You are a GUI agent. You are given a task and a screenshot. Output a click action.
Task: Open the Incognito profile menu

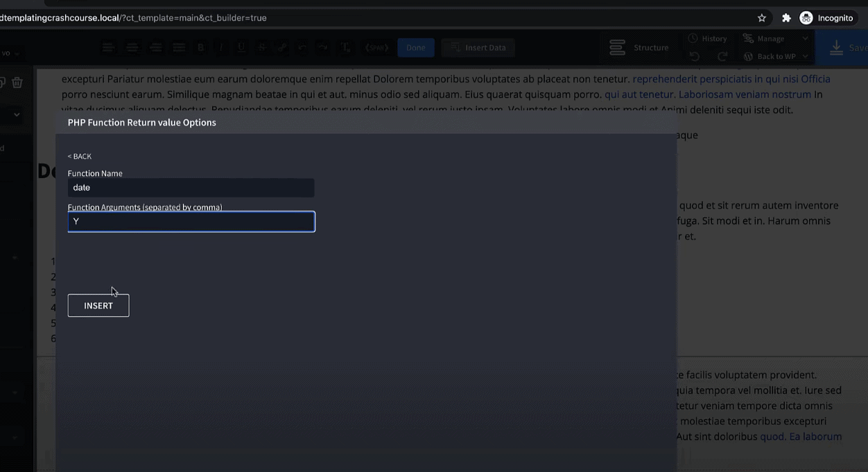point(826,18)
